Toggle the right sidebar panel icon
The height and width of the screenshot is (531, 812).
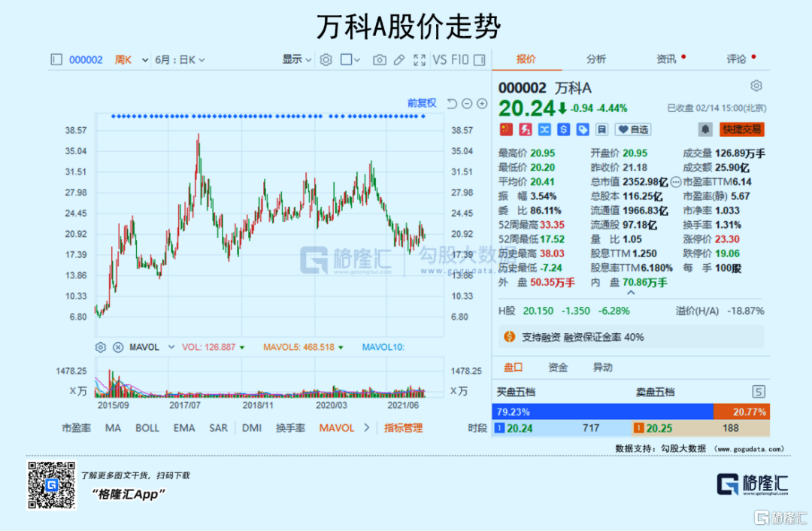(x=480, y=60)
